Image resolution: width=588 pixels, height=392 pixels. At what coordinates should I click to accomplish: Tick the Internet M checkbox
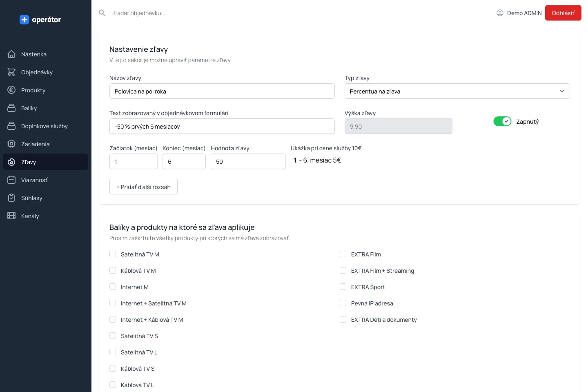(x=113, y=287)
